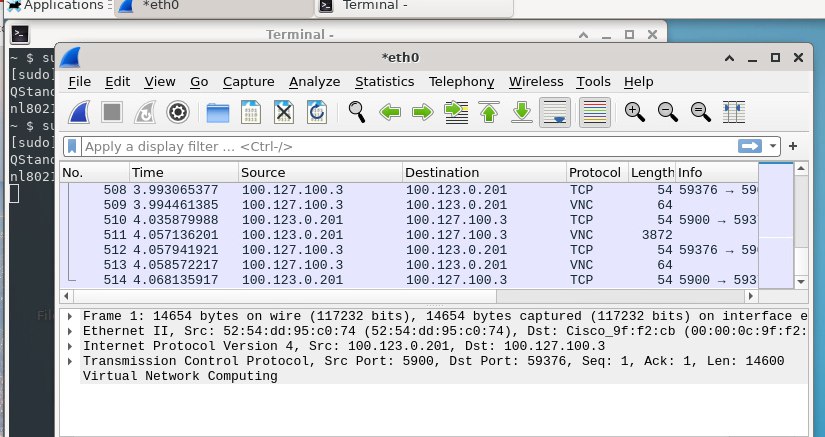This screenshot has height=437, width=825.
Task: Find a packet with magnifier icon
Action: point(357,112)
